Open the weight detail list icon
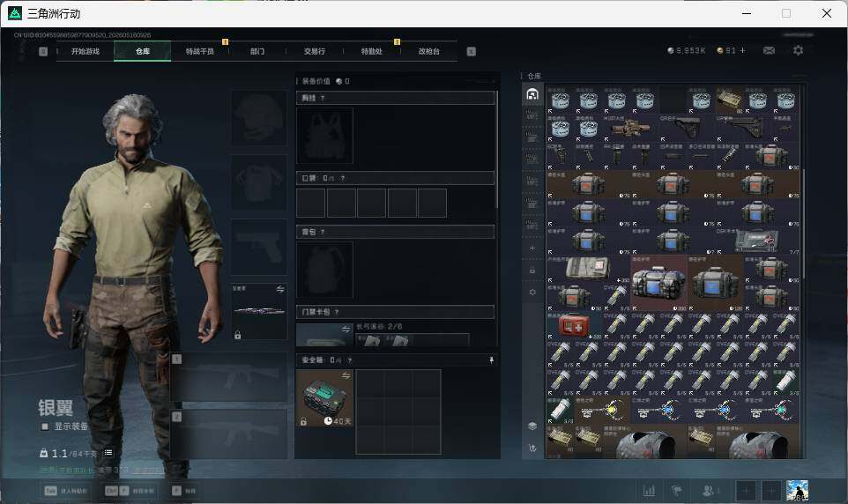Image resolution: width=848 pixels, height=504 pixels. click(x=108, y=453)
